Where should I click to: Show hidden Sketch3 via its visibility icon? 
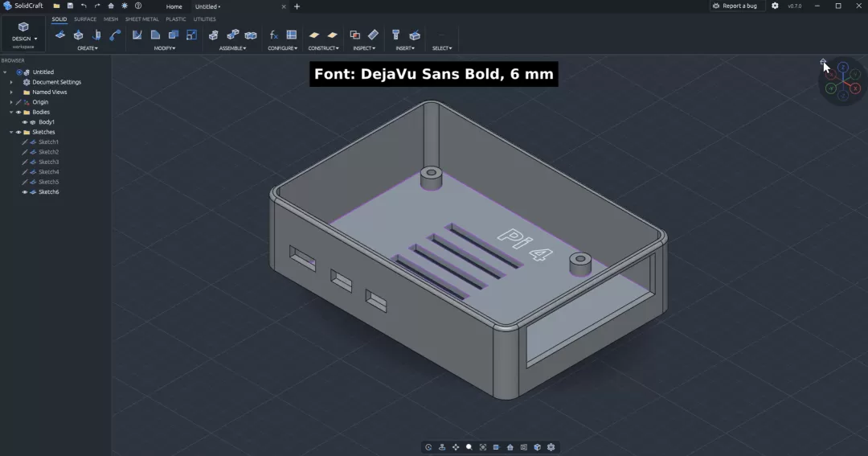(24, 162)
